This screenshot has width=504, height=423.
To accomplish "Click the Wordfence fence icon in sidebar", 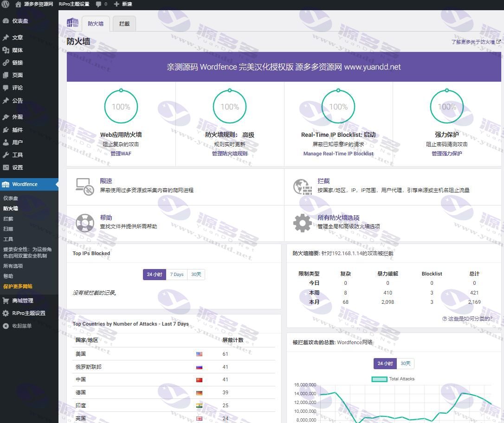I will point(6,184).
